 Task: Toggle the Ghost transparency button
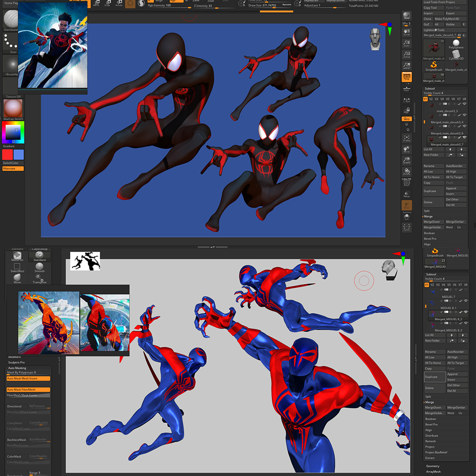(x=406, y=205)
